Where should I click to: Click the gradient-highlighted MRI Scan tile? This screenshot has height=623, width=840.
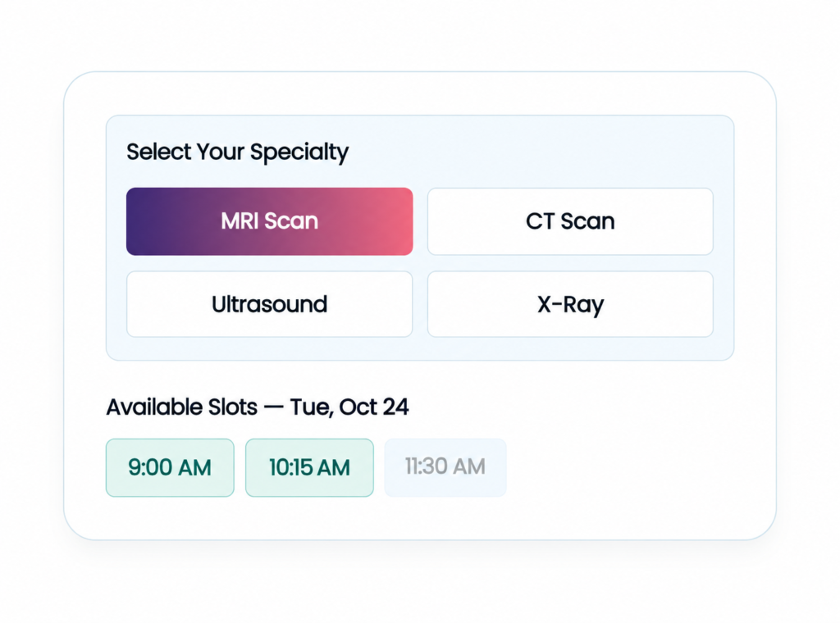point(269,221)
